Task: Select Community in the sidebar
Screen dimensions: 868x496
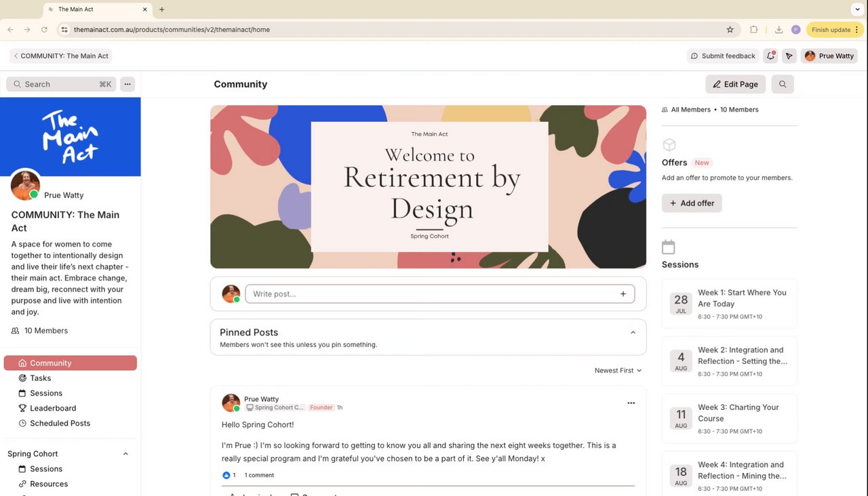Action: coord(71,363)
